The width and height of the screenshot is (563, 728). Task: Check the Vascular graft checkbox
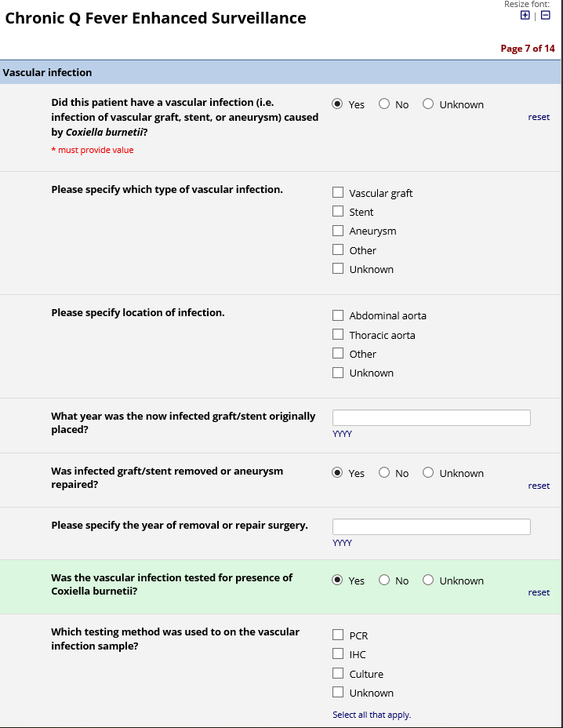pyautogui.click(x=338, y=192)
